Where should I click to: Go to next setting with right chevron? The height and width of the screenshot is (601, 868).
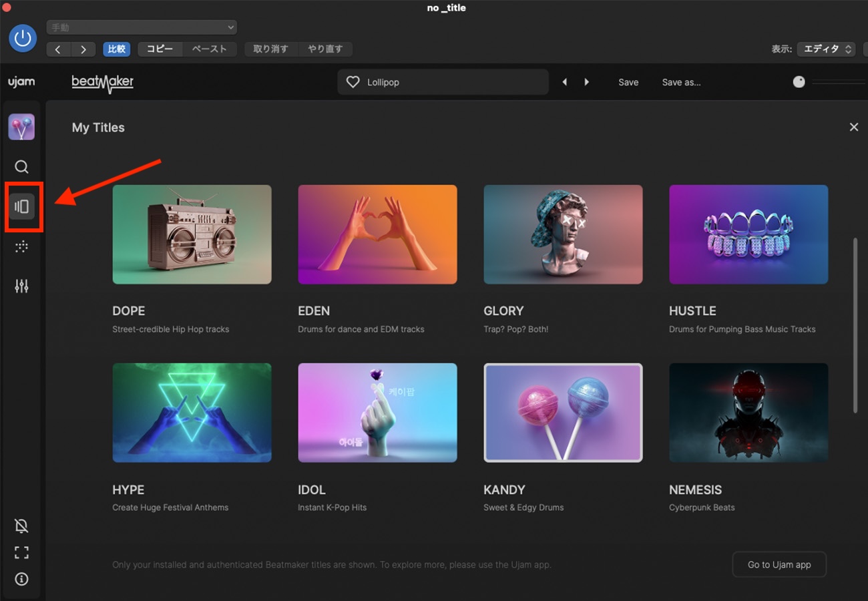click(x=83, y=49)
